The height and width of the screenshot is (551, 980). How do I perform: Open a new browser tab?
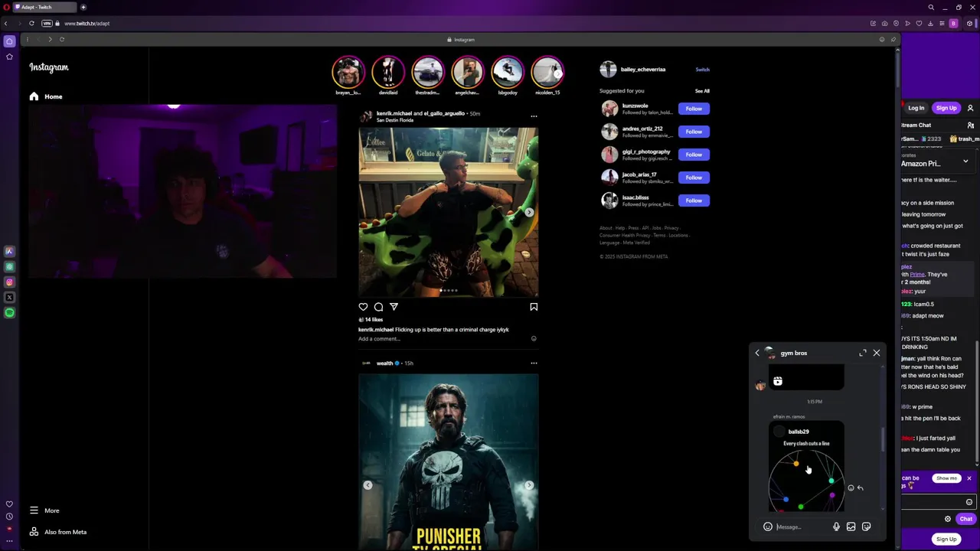point(83,7)
